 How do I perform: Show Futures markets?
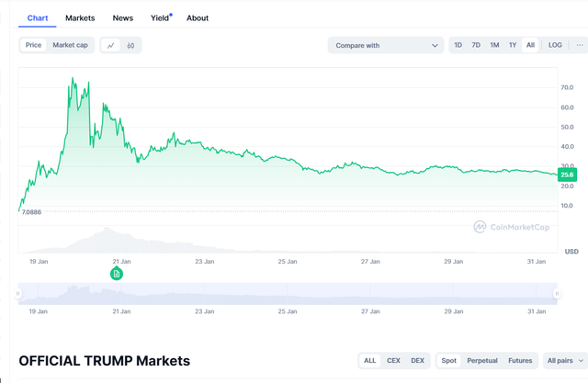520,361
